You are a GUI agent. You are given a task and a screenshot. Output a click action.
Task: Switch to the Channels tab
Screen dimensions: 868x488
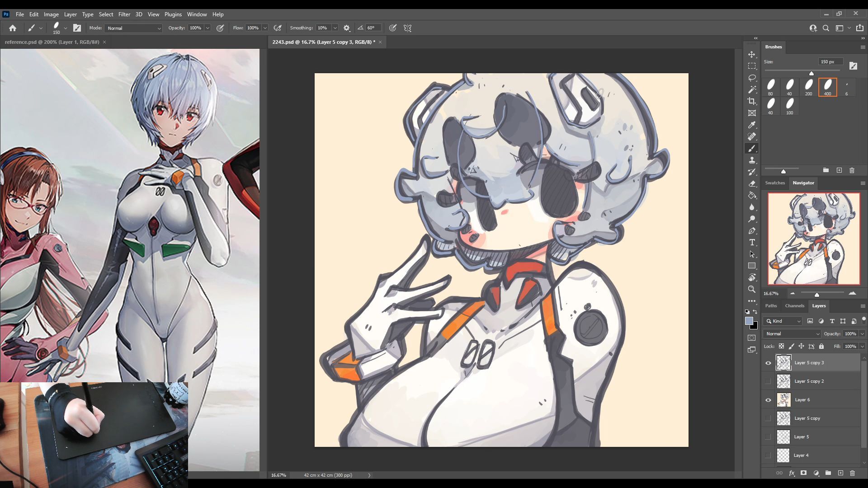click(x=794, y=306)
